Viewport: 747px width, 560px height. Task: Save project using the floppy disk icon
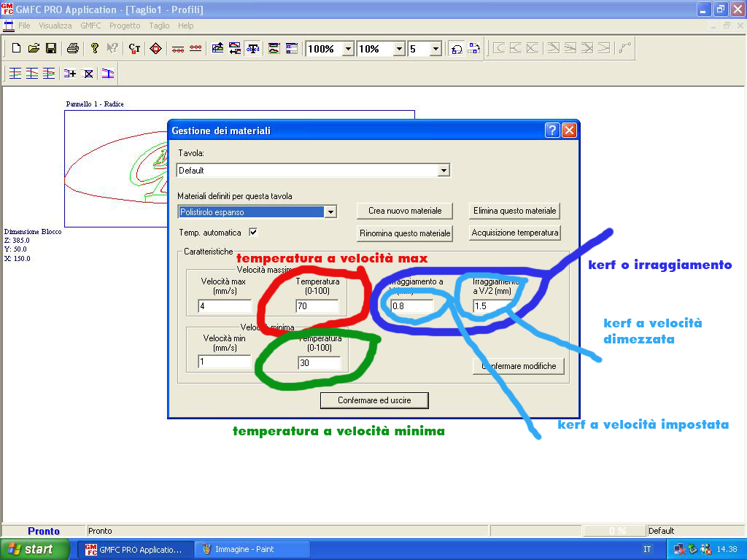[51, 49]
